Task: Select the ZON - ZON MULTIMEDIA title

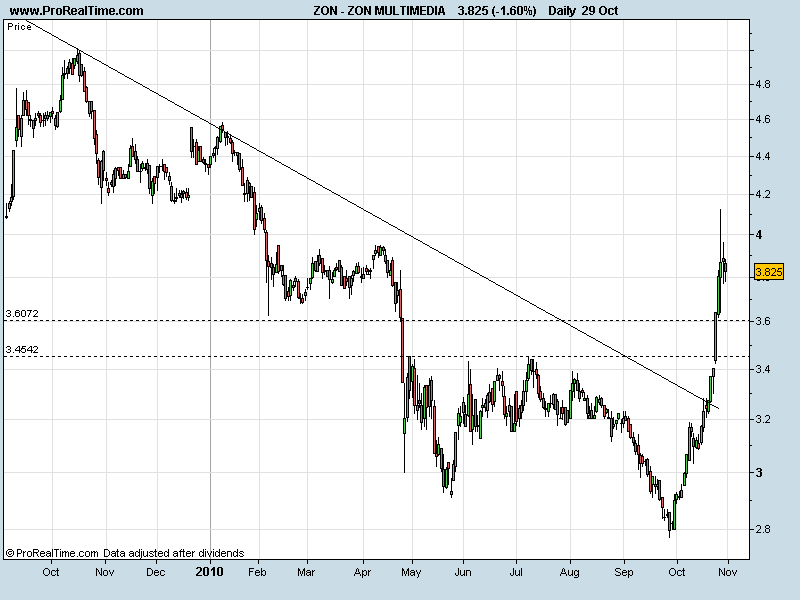Action: pyautogui.click(x=379, y=11)
